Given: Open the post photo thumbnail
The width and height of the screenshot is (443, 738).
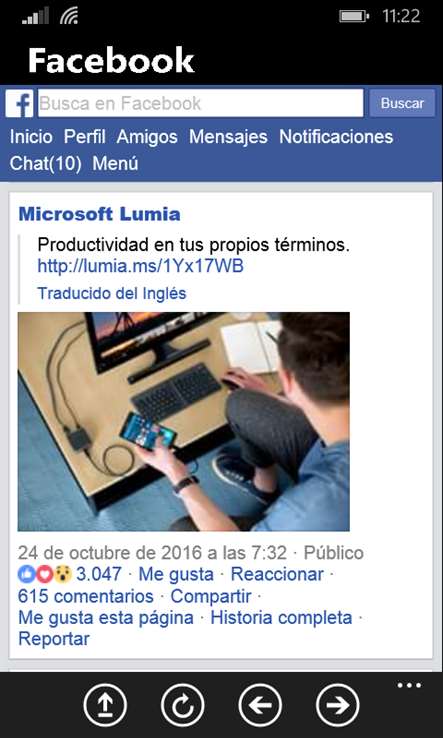Looking at the screenshot, I should pyautogui.click(x=184, y=422).
